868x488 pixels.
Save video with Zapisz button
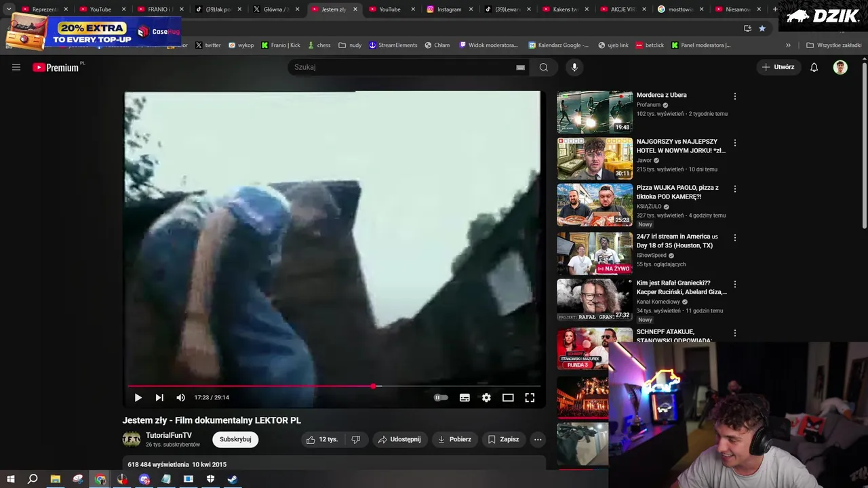[x=504, y=439]
